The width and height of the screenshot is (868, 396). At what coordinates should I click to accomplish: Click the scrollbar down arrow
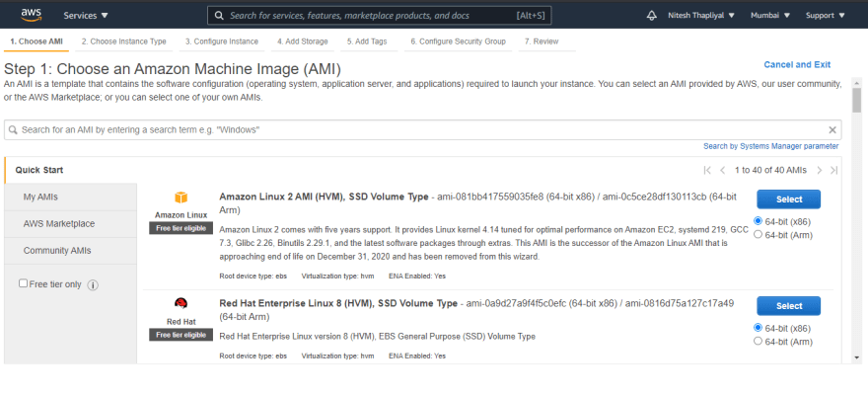[x=857, y=357]
